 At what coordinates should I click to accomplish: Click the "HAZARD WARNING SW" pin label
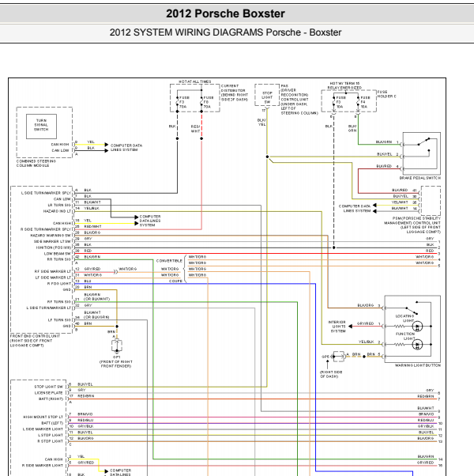[x=51, y=236]
